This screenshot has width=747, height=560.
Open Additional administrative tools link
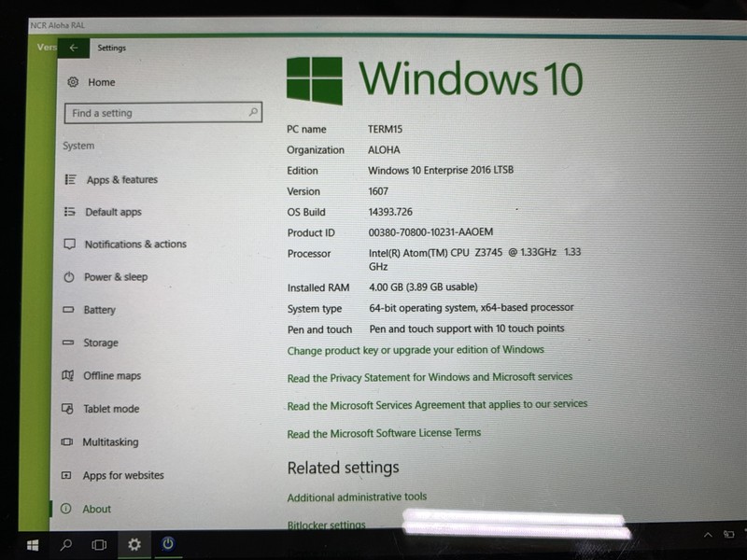point(357,497)
